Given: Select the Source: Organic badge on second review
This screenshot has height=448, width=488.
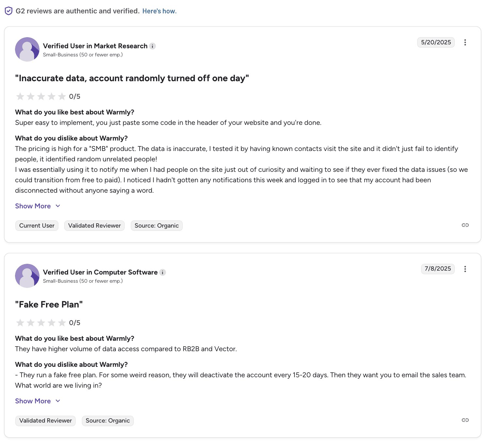Looking at the screenshot, I should [x=108, y=421].
